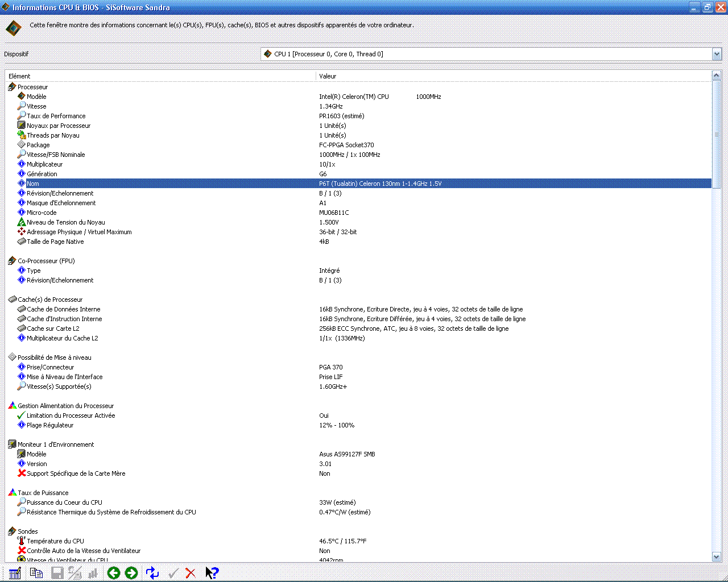
Task: Select the Résistance Thermique du Système row
Action: point(358,512)
